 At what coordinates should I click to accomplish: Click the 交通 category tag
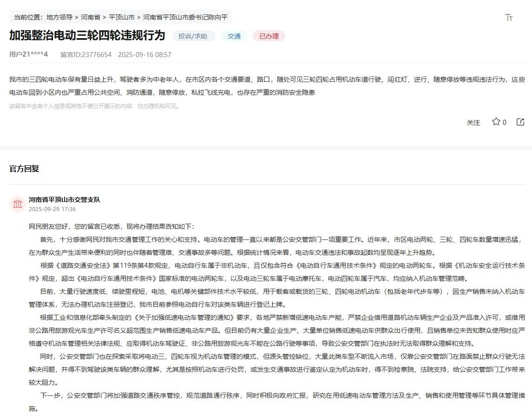click(234, 36)
